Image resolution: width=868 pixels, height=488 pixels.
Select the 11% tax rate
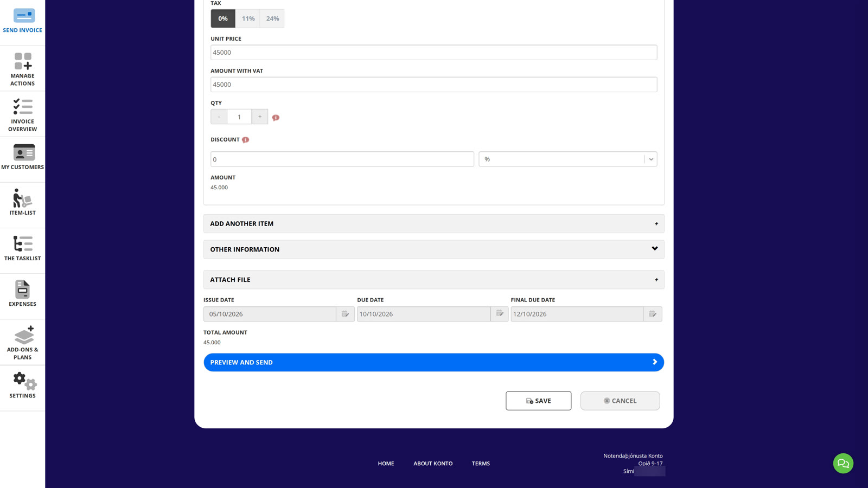click(248, 18)
